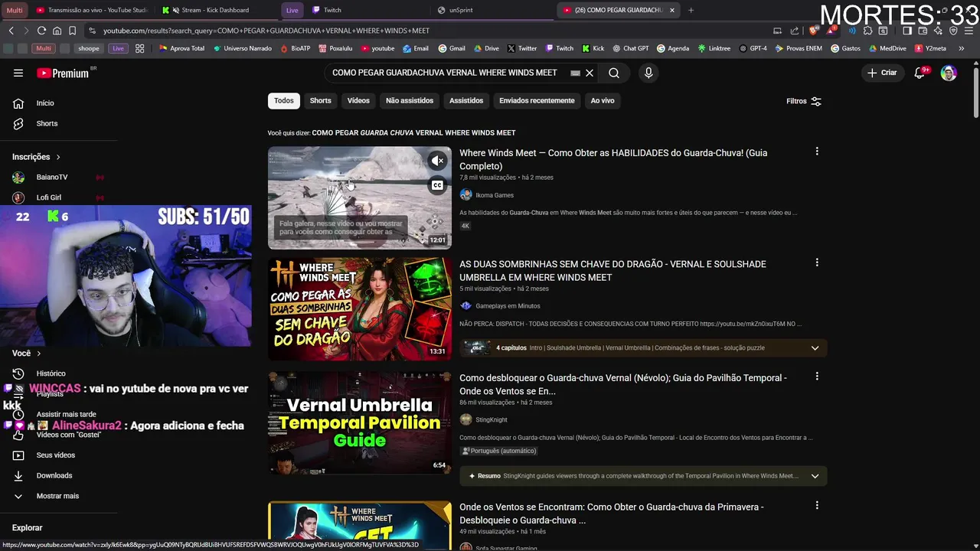
Task: Click suggested spelling GUARDA CHUVA link
Action: 413,132
